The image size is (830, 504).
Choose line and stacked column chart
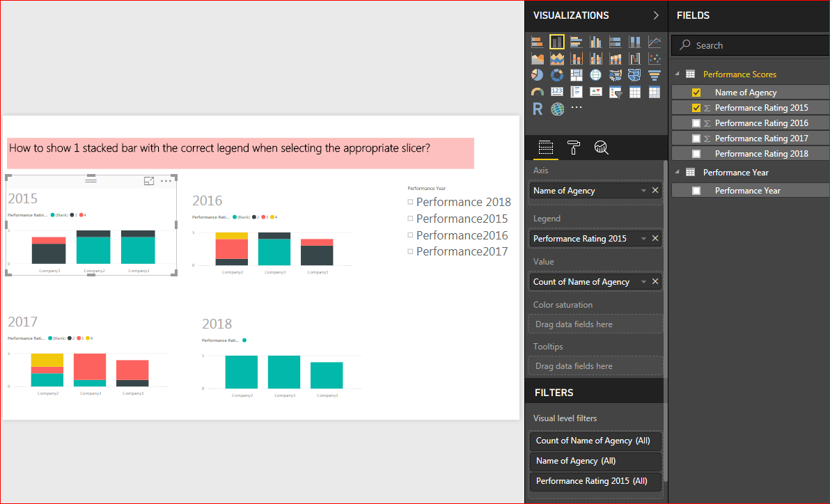(577, 58)
